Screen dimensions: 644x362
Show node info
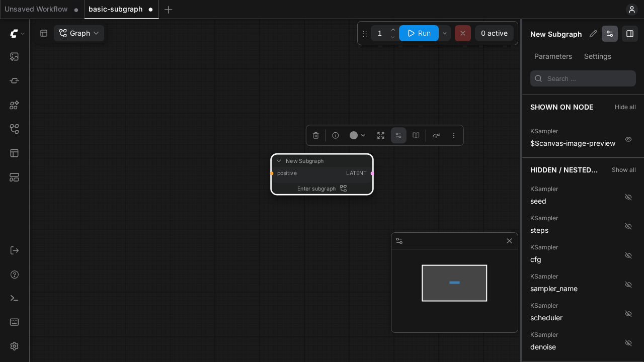click(x=336, y=135)
